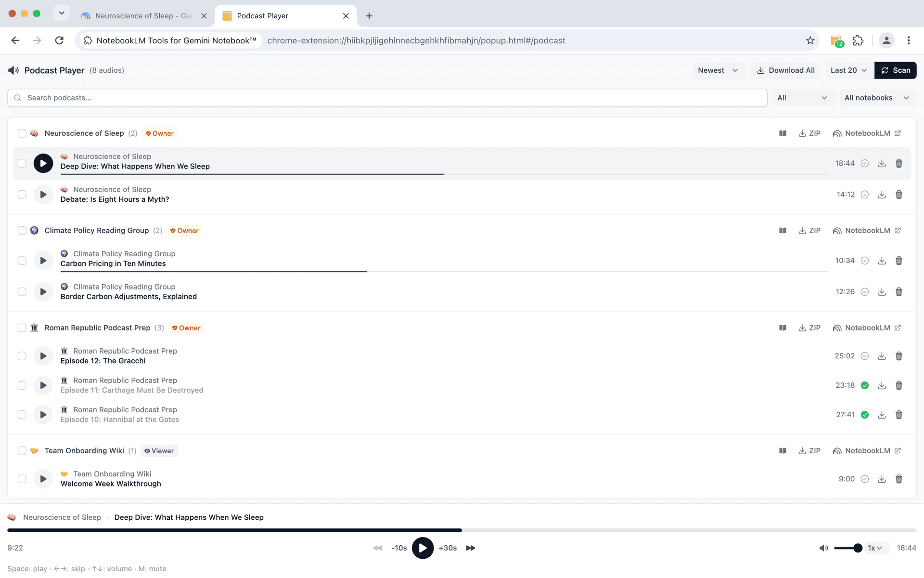
Task: Seek on the main playback progress bar
Action: pyautogui.click(x=462, y=530)
